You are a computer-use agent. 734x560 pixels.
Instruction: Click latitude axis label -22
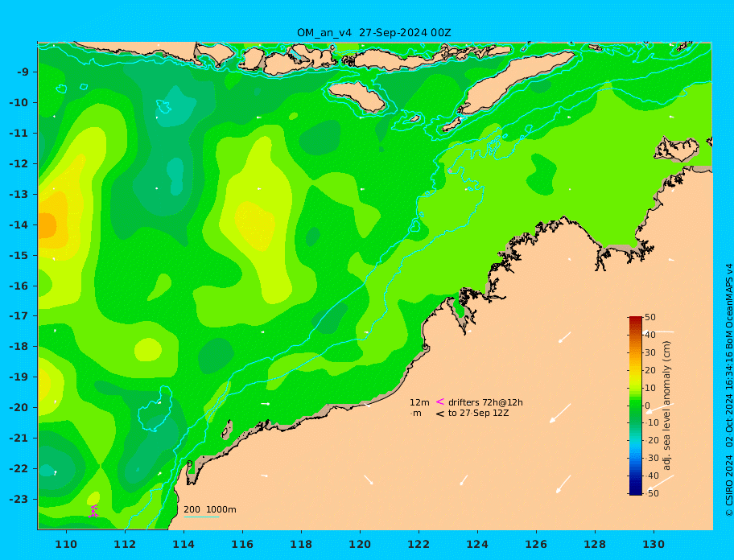click(x=19, y=469)
